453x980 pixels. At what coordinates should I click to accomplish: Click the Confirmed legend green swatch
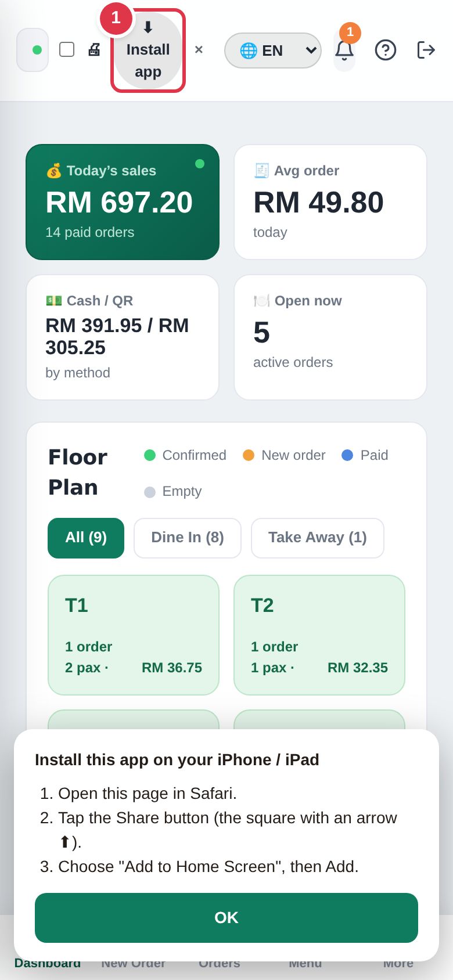point(150,455)
